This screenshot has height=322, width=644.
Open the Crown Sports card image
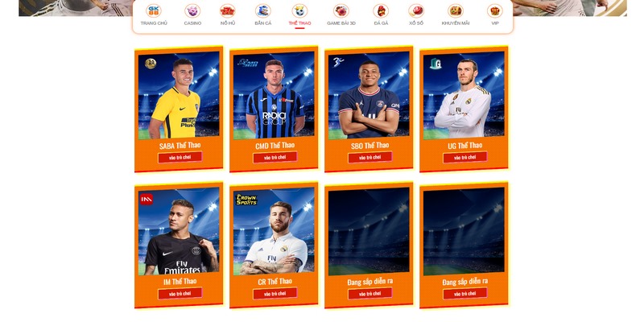pos(274,231)
